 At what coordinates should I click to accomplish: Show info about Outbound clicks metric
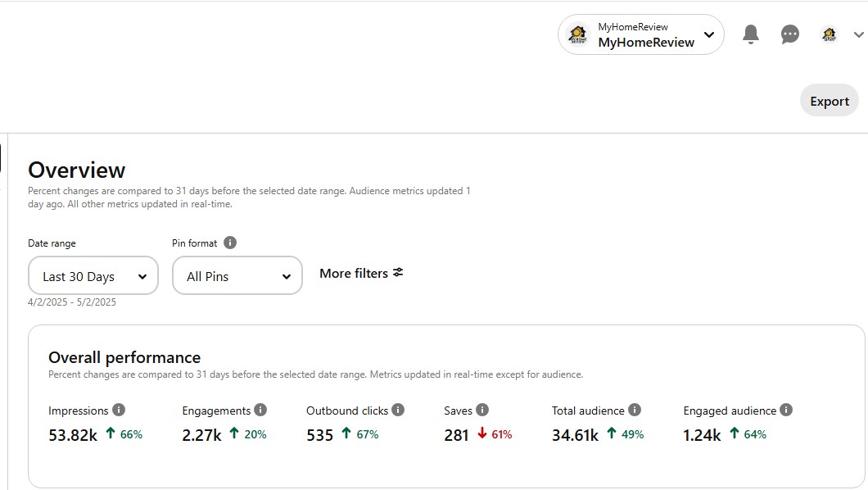pyautogui.click(x=398, y=410)
